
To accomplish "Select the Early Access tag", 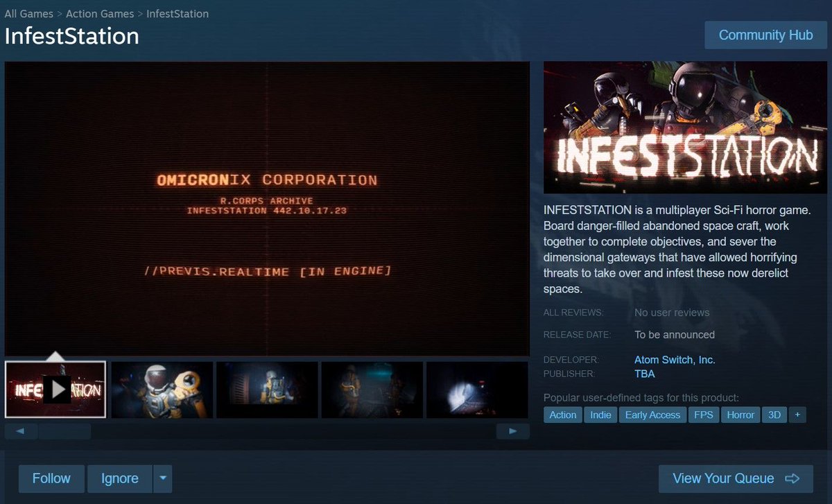I will click(652, 415).
